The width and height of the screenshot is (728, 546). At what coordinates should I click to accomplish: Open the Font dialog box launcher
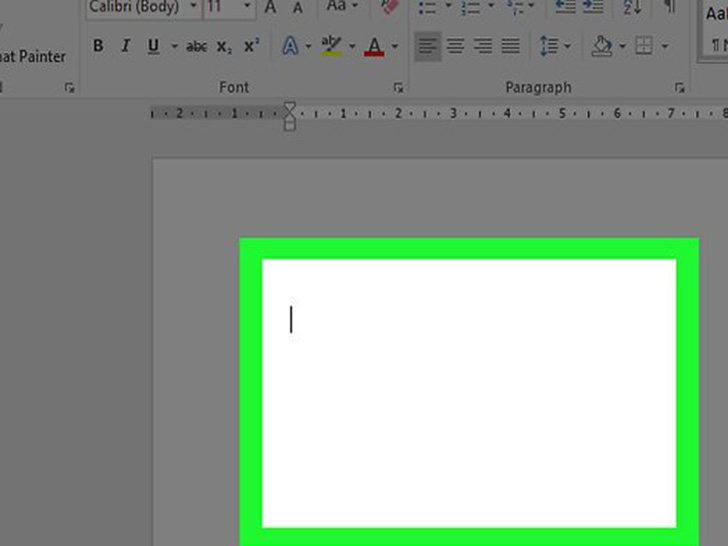(x=398, y=87)
